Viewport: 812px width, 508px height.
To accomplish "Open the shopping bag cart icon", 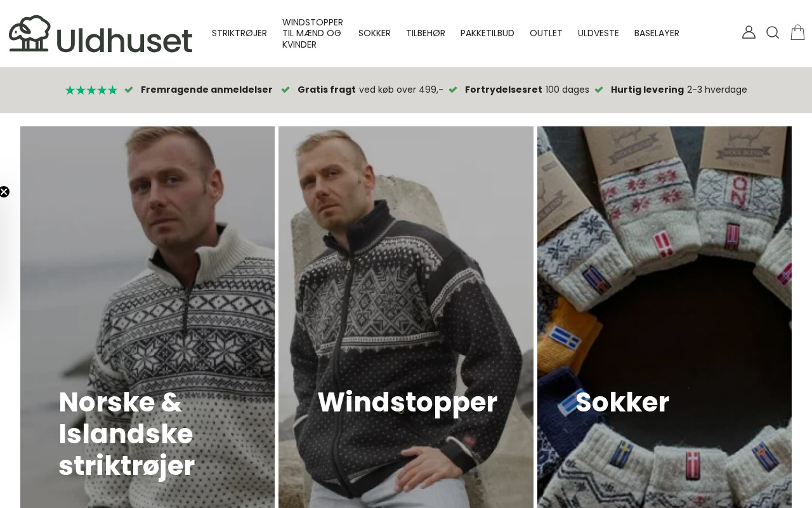I will (x=797, y=32).
